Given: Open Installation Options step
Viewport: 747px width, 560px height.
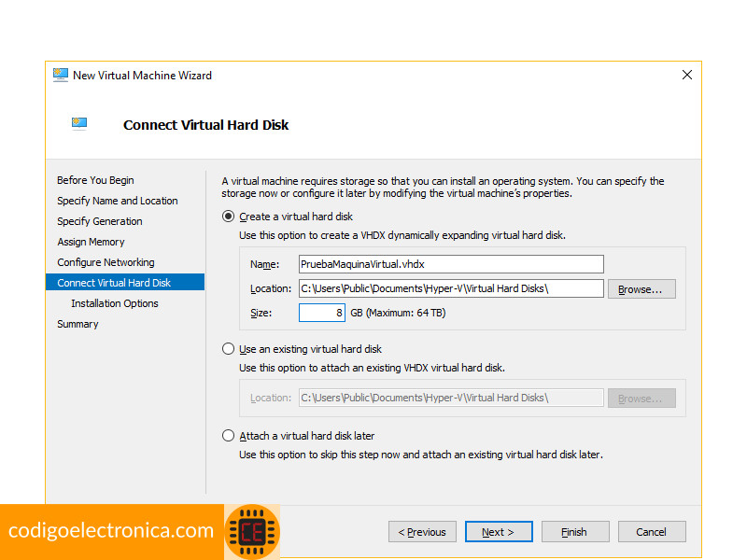Looking at the screenshot, I should point(115,303).
